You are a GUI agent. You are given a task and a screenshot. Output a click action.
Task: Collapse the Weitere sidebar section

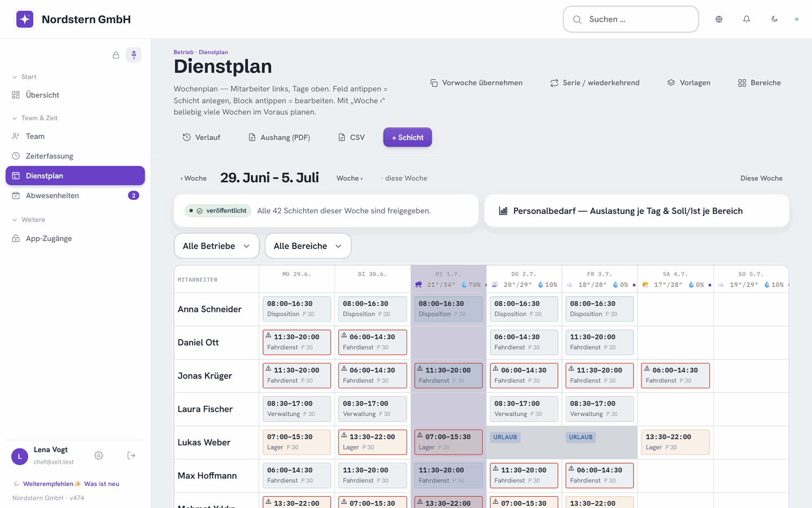29,220
